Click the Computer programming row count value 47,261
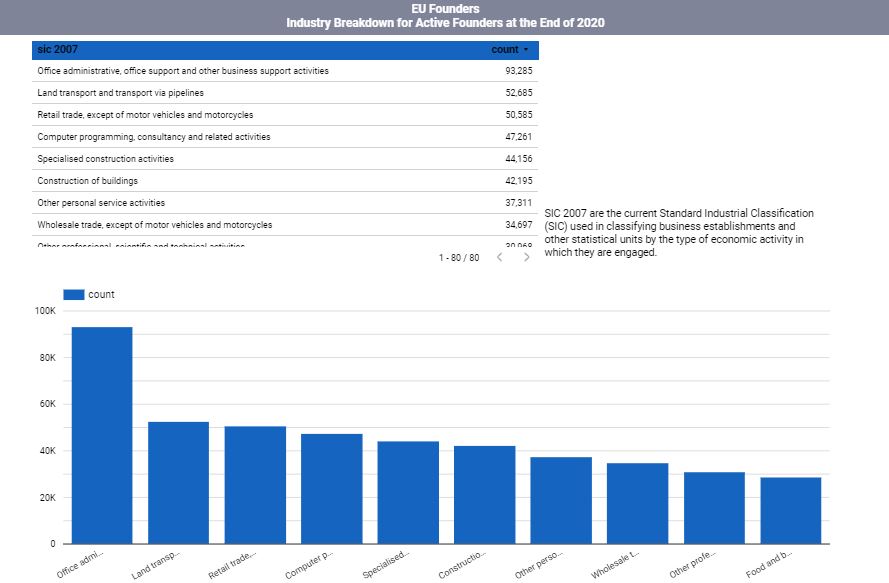This screenshot has width=889, height=583. (519, 136)
